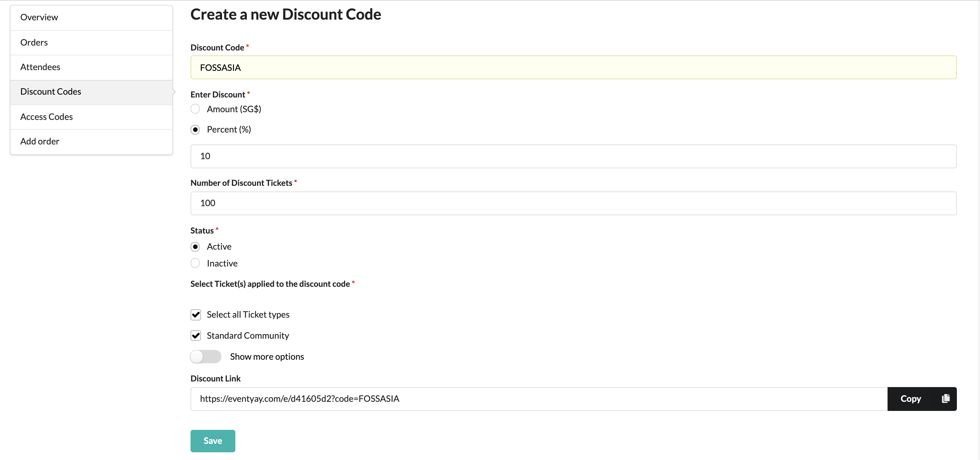
Task: Navigate to Access Codes
Action: (91, 117)
